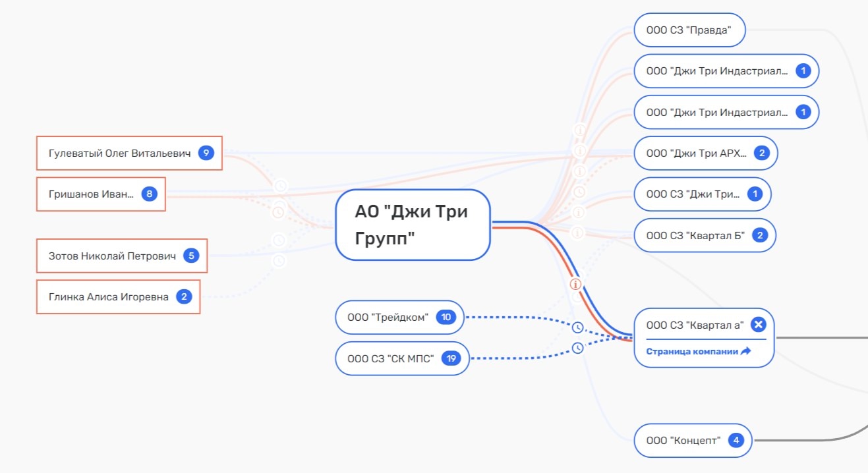Click the faded info icon near Квартал Б link
Viewport: 868px width, 473px height.
coord(577,233)
